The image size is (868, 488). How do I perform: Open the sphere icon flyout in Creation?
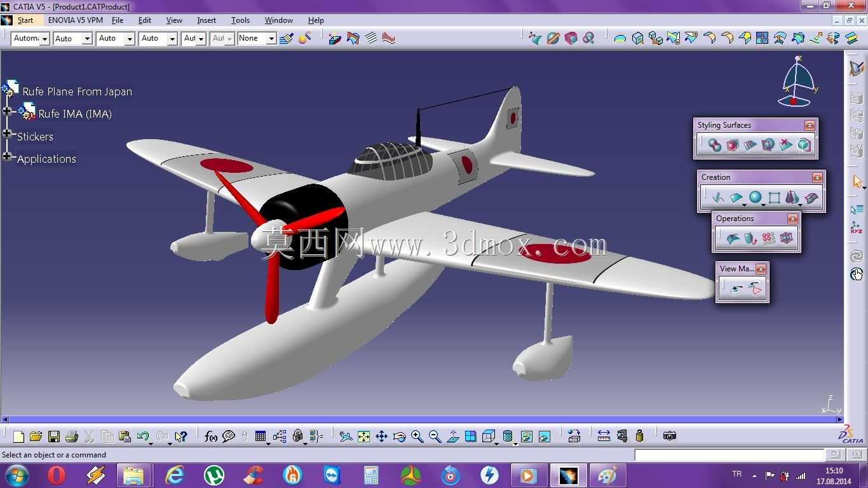pos(763,205)
